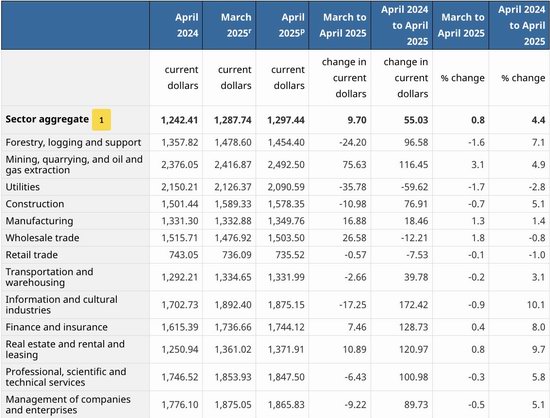Select the 'Finance and insurance' row label

pos(56,327)
